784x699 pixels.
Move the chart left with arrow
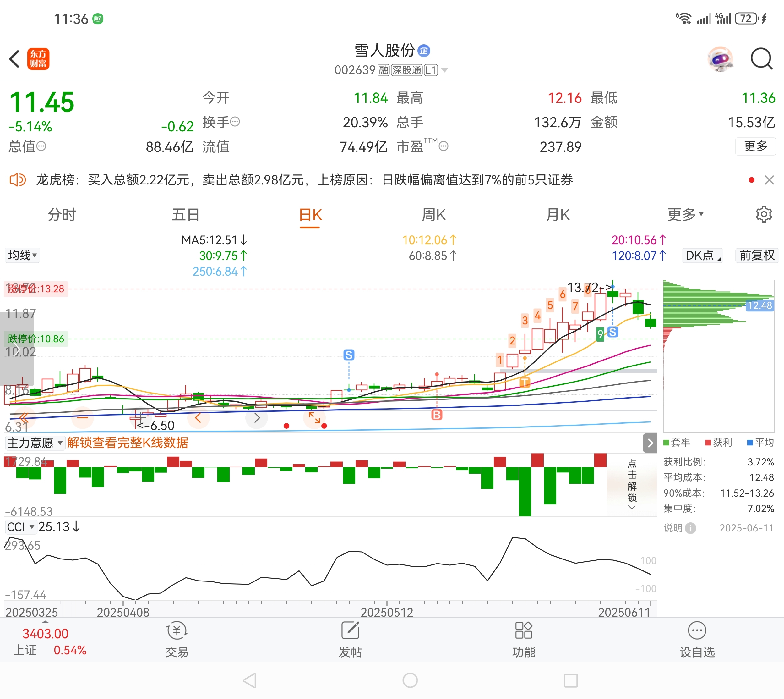[199, 417]
